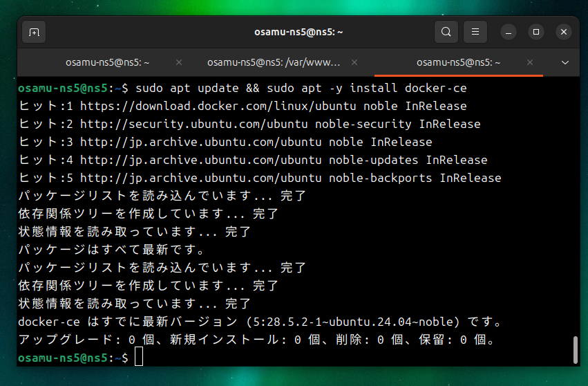Maximize the terminal window
Screen dimensions: 588x386
coord(536,32)
